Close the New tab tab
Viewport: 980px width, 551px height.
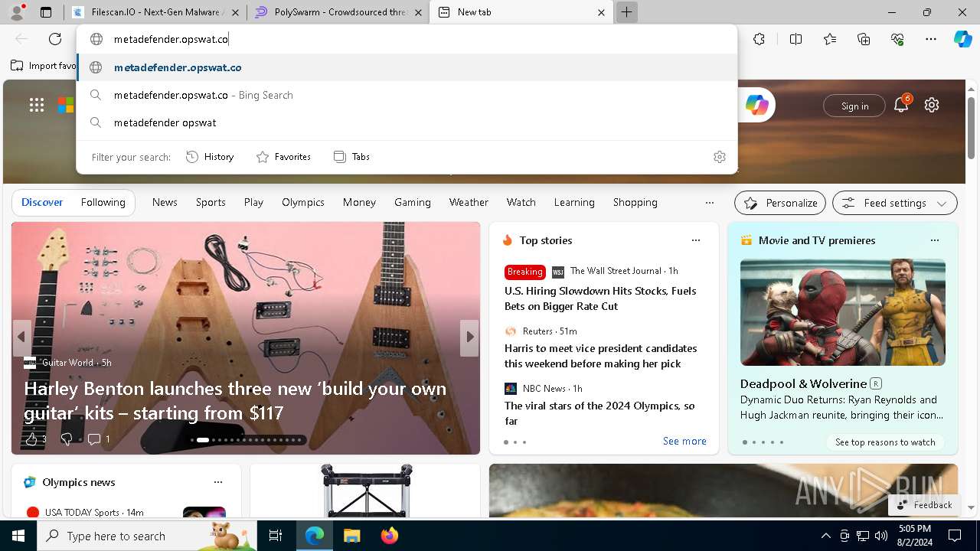click(601, 12)
